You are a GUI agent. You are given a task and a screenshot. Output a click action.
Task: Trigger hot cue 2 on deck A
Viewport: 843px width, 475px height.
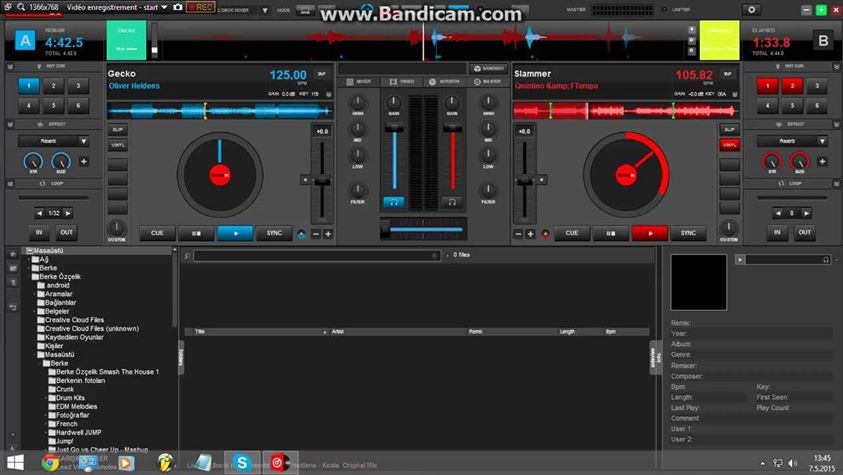(x=53, y=85)
